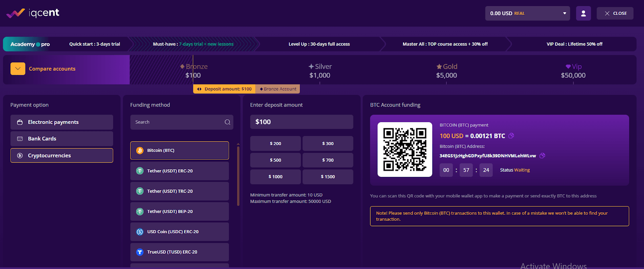Screen dimensions: 644x269
Task: Select Master All: TOP course access offer
Action: coord(445,44)
